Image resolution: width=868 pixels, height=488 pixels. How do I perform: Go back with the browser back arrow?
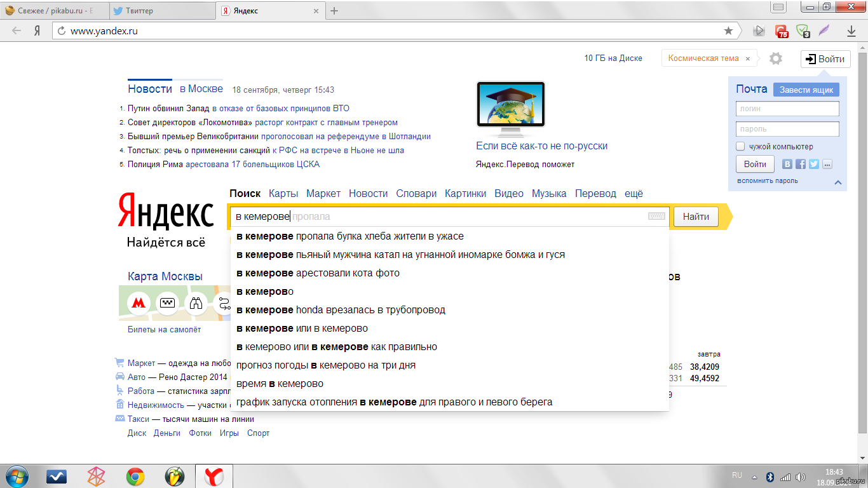pos(17,30)
